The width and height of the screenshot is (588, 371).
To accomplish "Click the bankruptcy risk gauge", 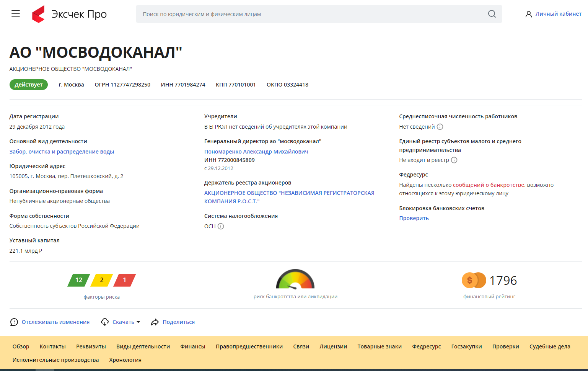I will [x=295, y=279].
